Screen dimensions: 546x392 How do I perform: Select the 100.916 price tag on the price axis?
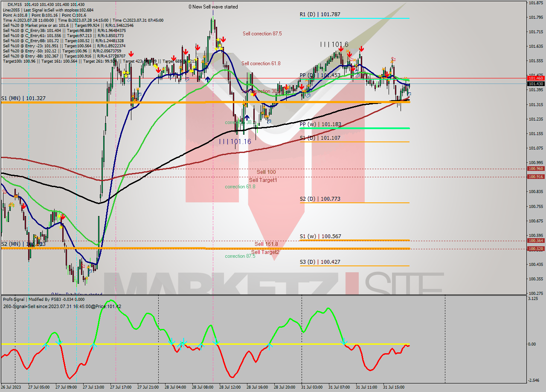(x=536, y=176)
